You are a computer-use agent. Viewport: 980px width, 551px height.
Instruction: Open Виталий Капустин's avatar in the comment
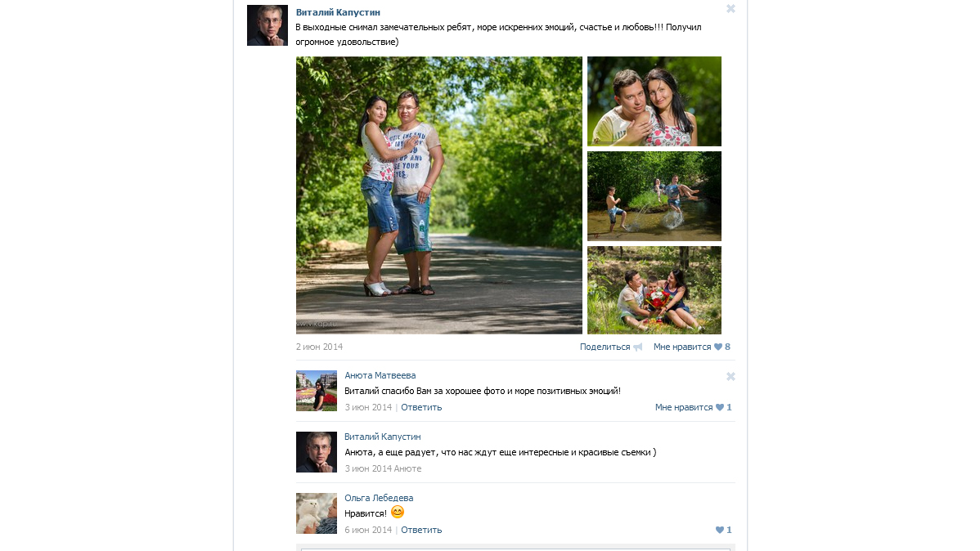[x=317, y=451]
